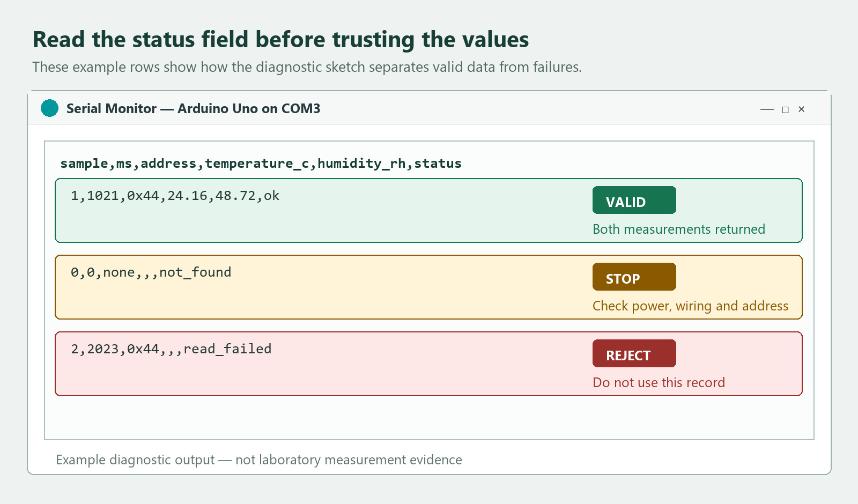Click the window title Serial Monitor — Arduino Uno on COM3

click(193, 108)
